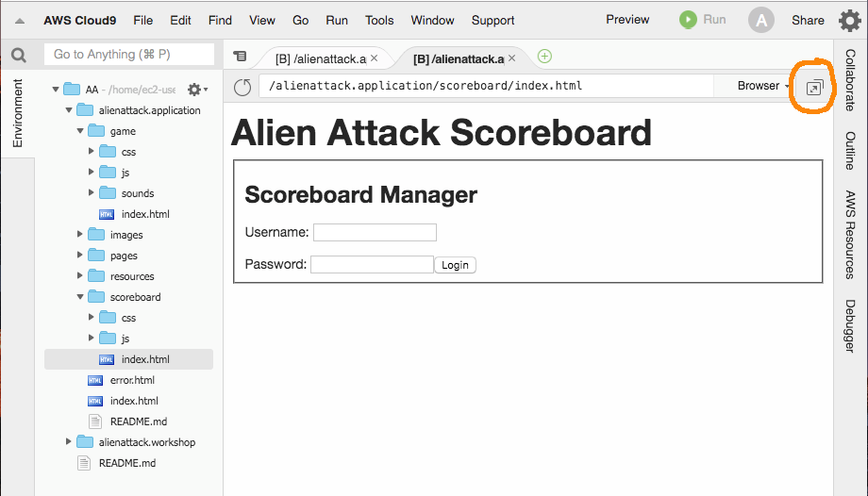Click the Go to Anything search box

coord(129,55)
